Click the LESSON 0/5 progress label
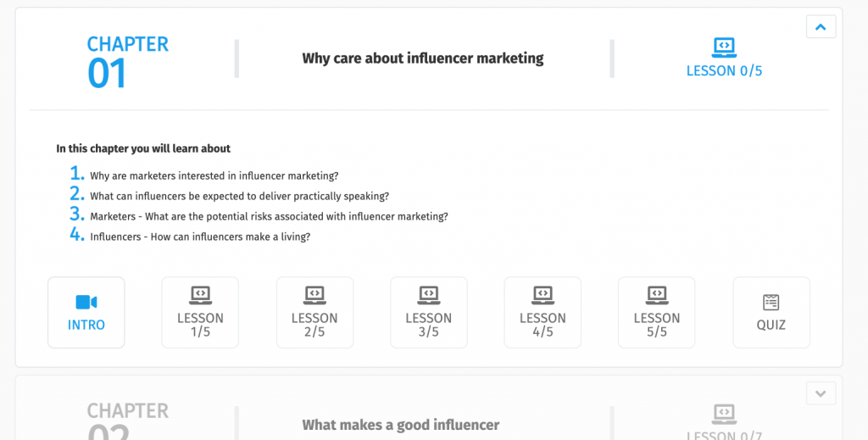868x440 pixels. (x=724, y=71)
